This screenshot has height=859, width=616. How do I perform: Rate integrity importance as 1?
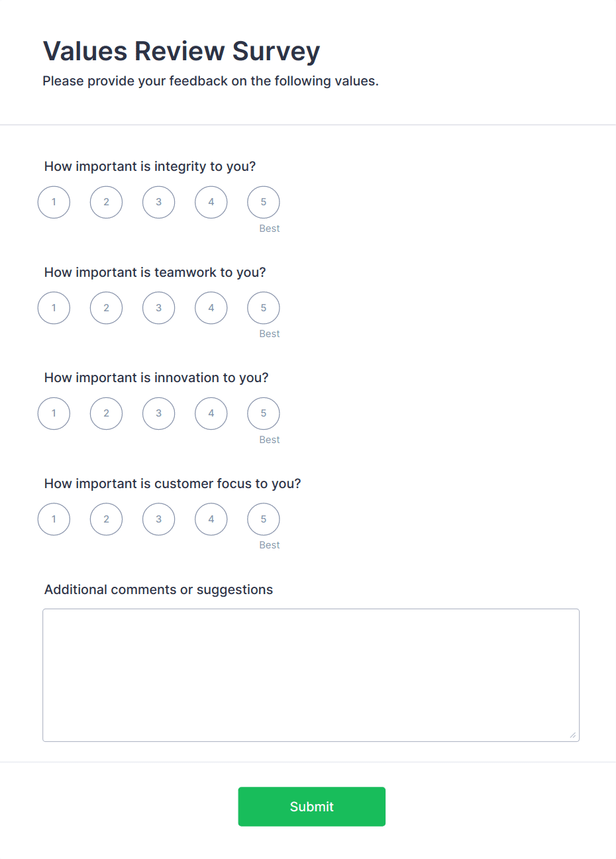pyautogui.click(x=54, y=202)
